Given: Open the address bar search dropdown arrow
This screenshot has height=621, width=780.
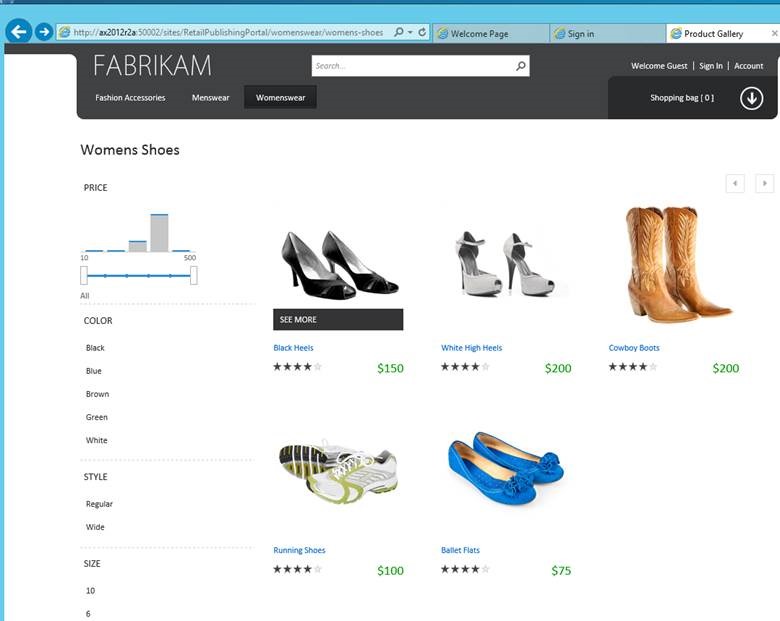Looking at the screenshot, I should click(x=410, y=33).
